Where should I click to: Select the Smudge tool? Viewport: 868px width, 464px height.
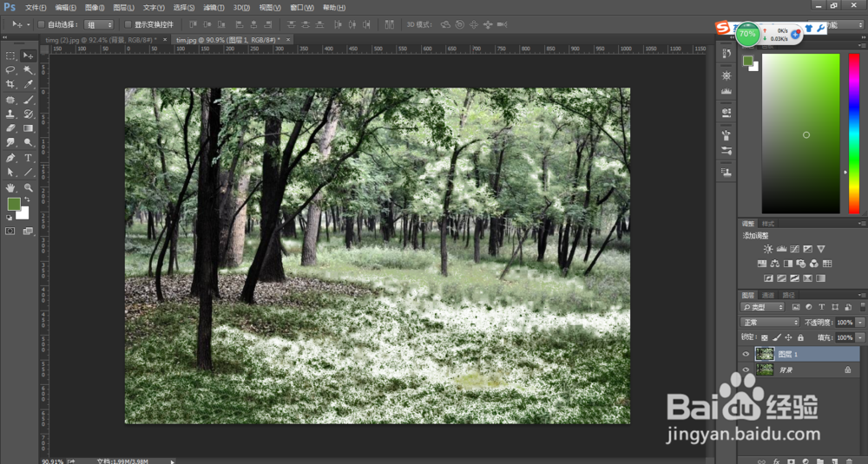pos(10,143)
